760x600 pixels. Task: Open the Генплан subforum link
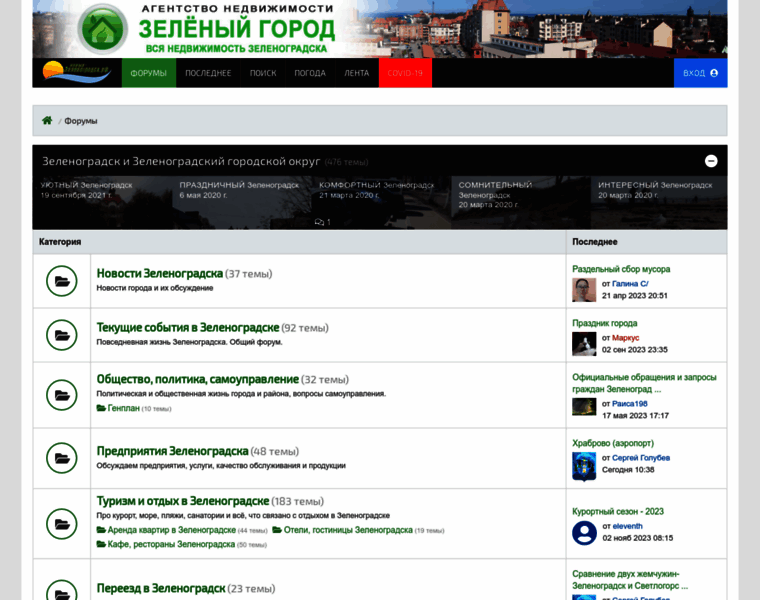123,408
